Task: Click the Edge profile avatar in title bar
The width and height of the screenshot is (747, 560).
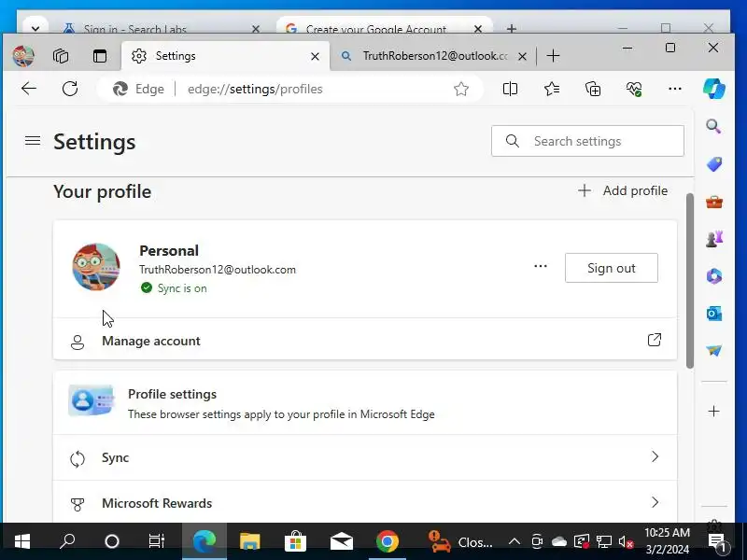Action: pos(23,56)
